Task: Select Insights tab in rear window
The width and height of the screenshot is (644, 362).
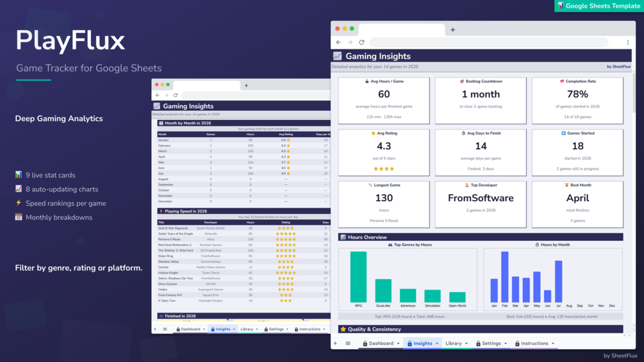Action: pos(223,329)
